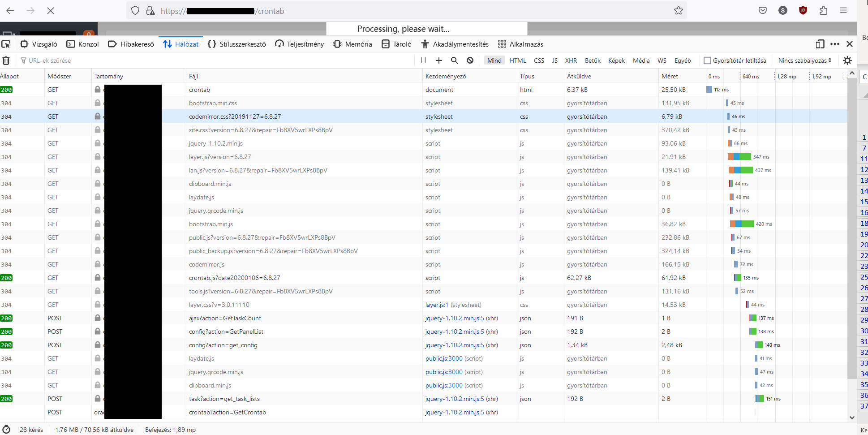This screenshot has height=435, width=868.
Task: Open DevTools more options menu
Action: [x=834, y=44]
